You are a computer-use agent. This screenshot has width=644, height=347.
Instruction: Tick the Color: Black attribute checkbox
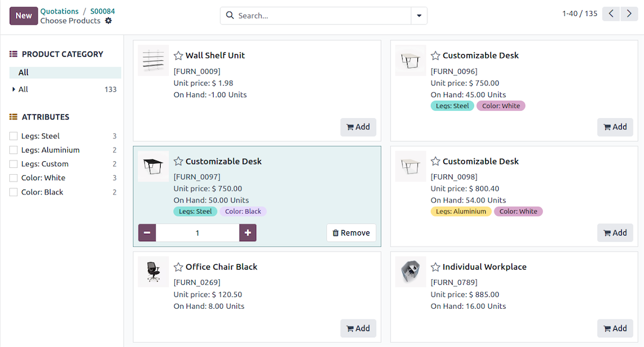click(14, 192)
